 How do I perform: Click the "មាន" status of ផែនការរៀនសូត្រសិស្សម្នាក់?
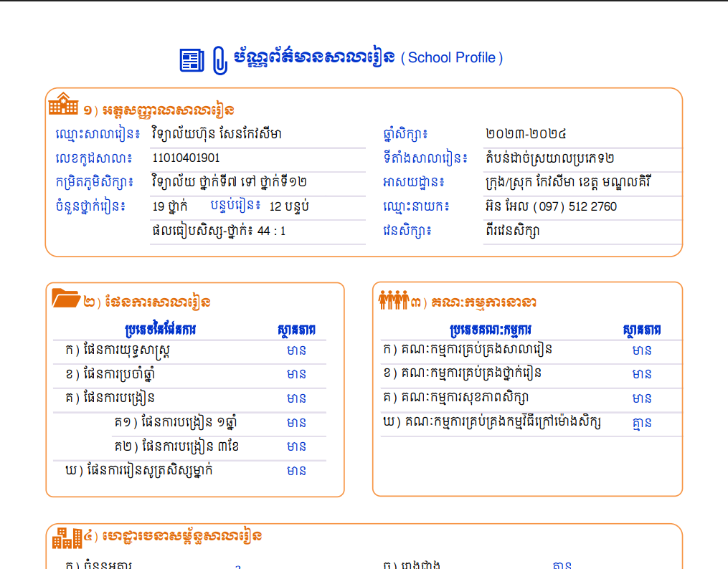pyautogui.click(x=297, y=471)
